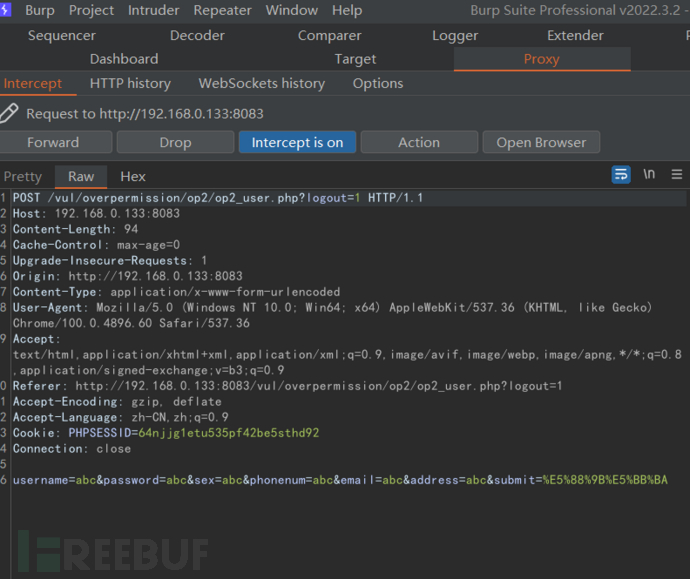The height and width of the screenshot is (579, 690).
Task: Click the Burp Suite lightning logo icon
Action: (x=5, y=10)
